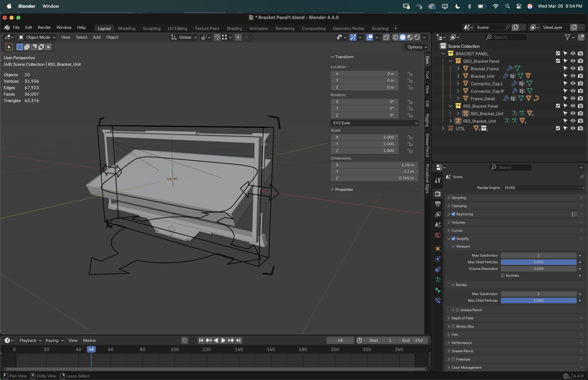The width and height of the screenshot is (588, 380).
Task: Open the Object properties tab icon
Action: (437, 249)
